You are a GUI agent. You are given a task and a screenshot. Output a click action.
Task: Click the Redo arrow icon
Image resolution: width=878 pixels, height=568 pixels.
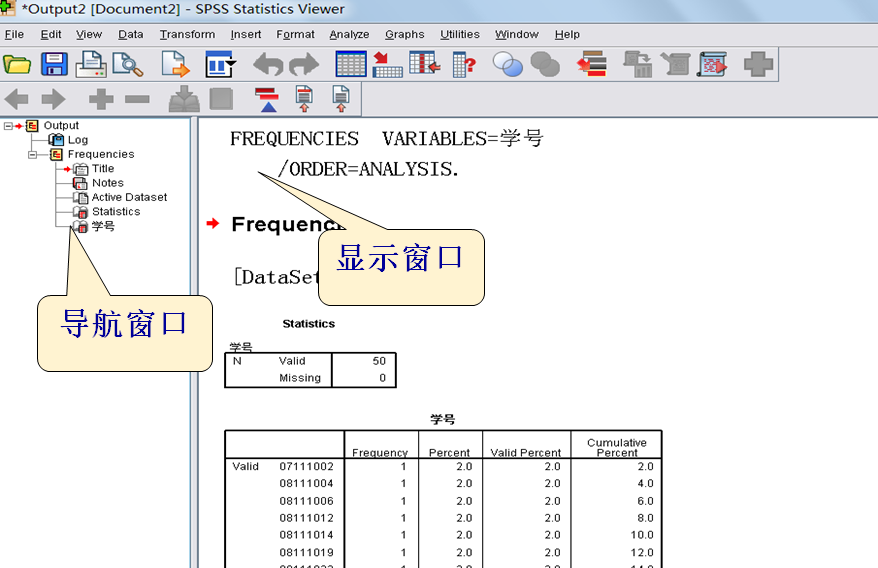[x=304, y=64]
